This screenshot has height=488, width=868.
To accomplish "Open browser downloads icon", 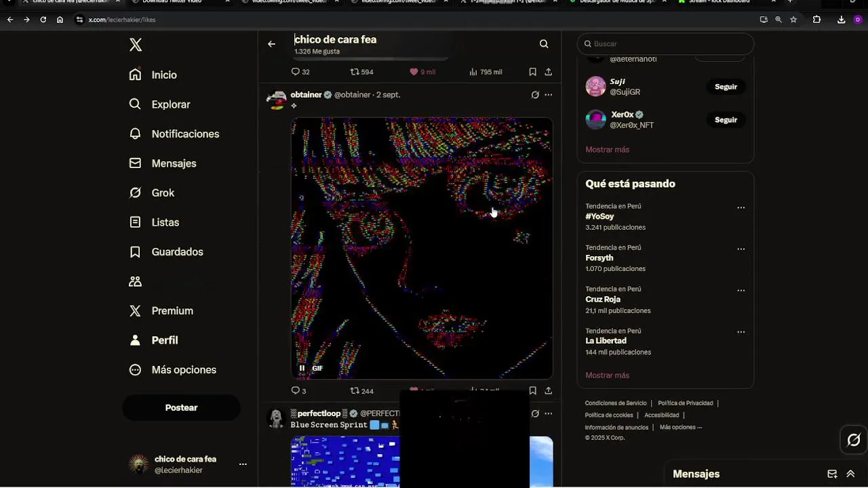I will click(x=841, y=20).
